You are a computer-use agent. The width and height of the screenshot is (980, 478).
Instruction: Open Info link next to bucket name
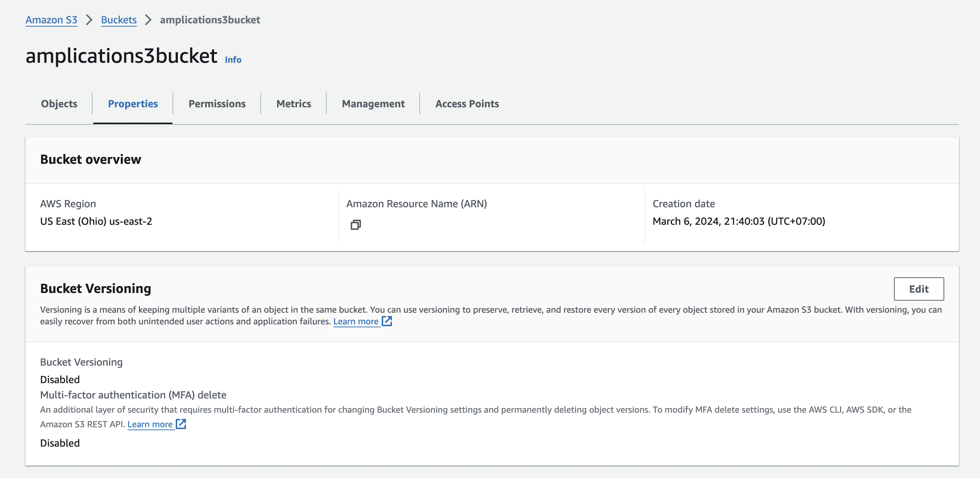point(233,60)
